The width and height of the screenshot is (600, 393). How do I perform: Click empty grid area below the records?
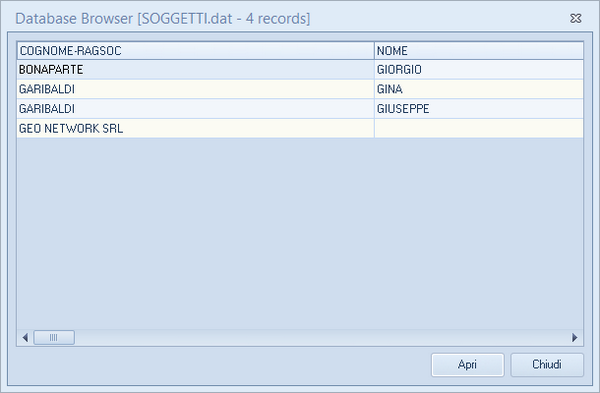(300, 233)
